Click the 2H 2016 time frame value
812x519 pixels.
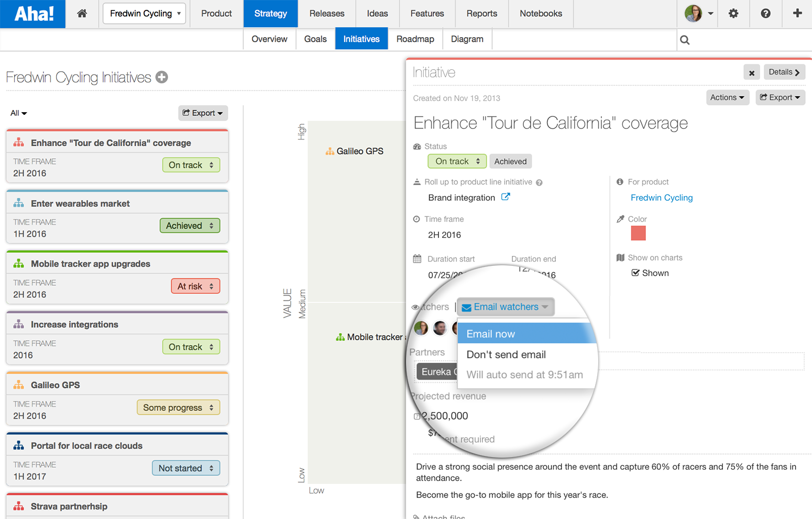[x=444, y=235]
